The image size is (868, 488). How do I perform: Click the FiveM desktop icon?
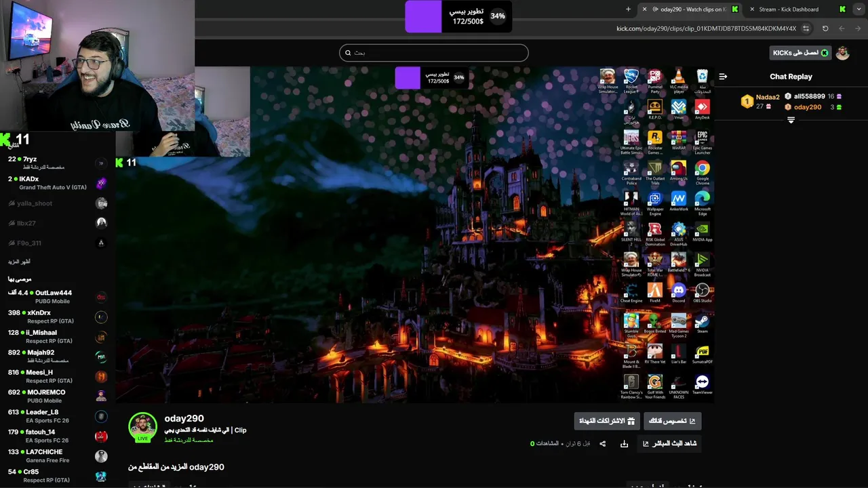pyautogui.click(x=654, y=293)
